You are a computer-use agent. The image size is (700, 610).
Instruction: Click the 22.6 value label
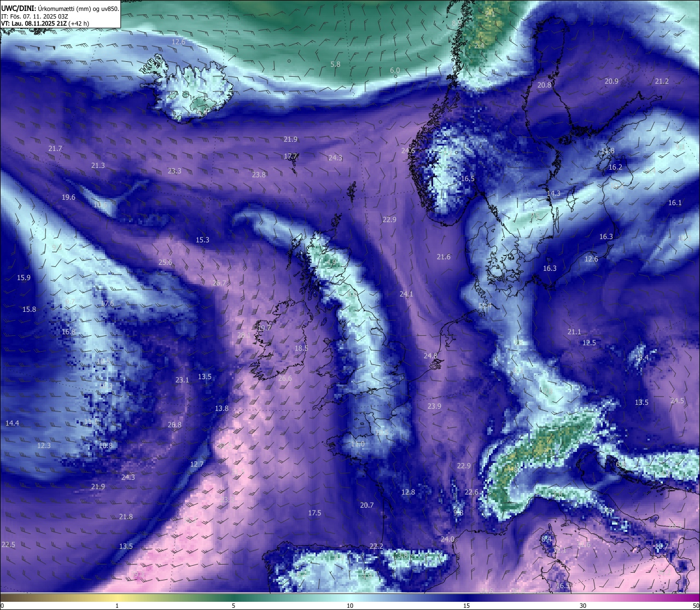[471, 492]
